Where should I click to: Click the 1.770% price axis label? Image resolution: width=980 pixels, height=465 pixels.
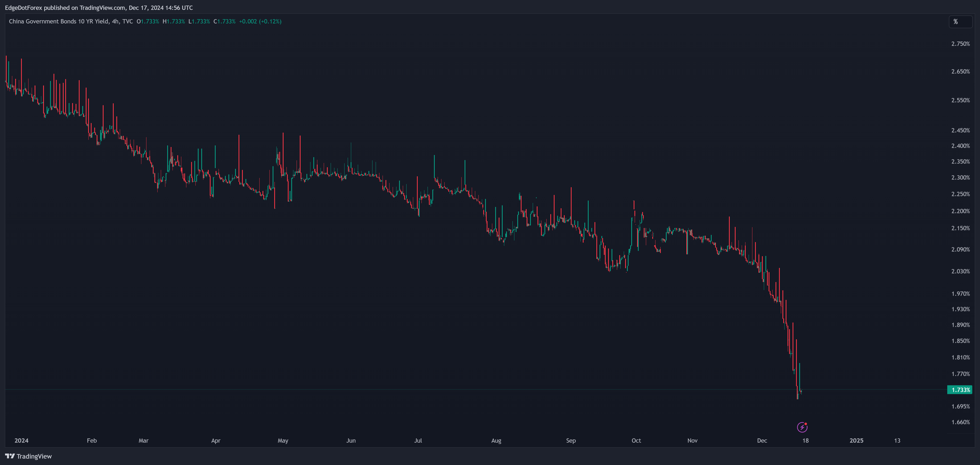tap(960, 374)
